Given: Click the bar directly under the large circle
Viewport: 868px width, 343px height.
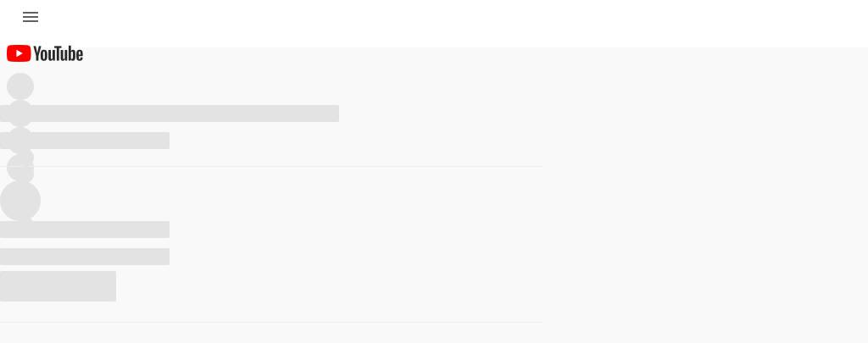Looking at the screenshot, I should (85, 230).
